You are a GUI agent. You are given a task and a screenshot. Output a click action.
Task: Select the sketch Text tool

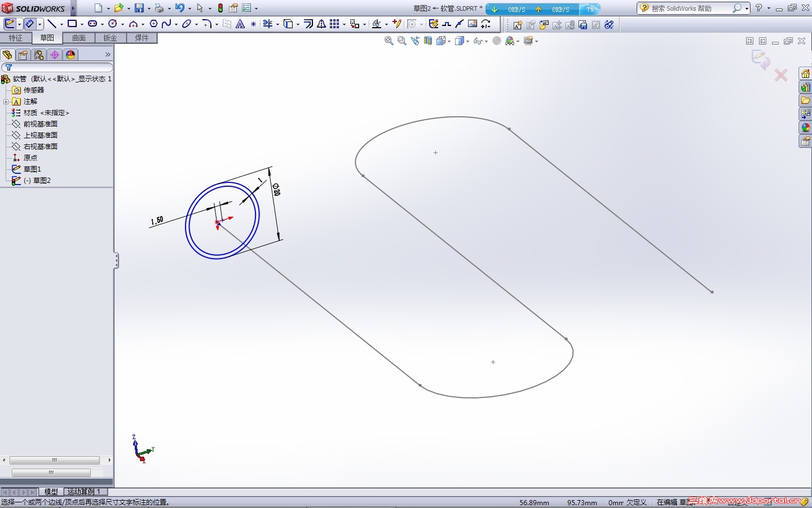click(x=240, y=24)
